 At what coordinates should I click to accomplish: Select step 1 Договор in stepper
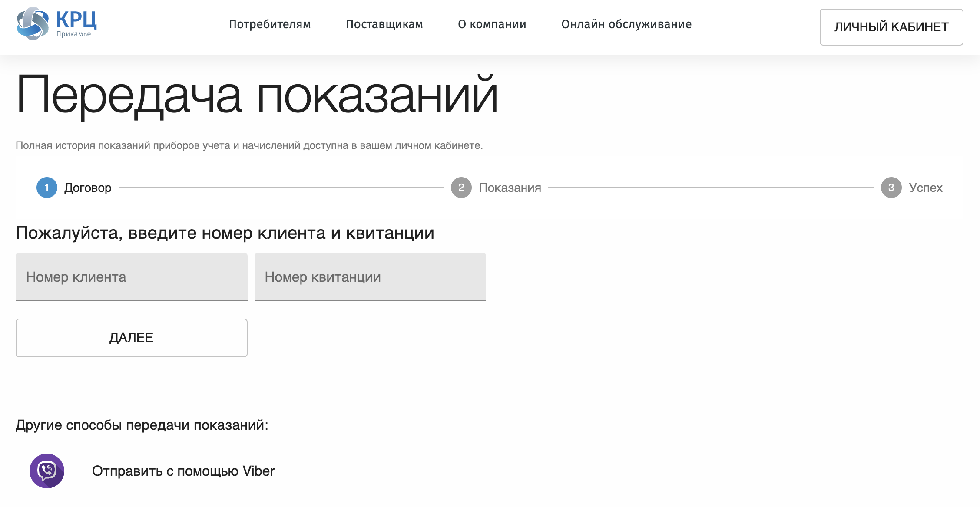[74, 188]
